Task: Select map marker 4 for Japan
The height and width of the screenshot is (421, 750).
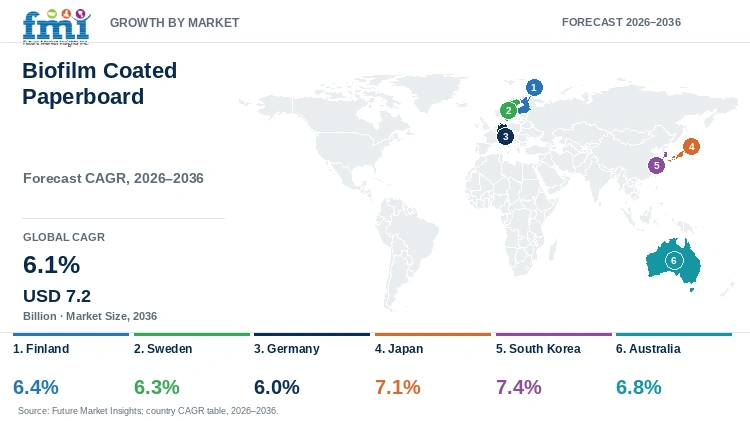Action: pos(691,146)
